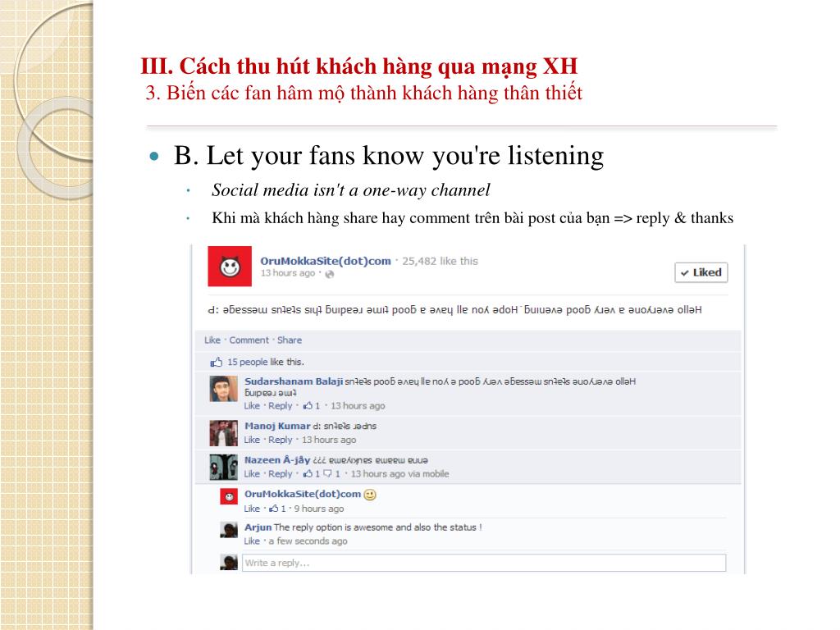Click the Comment link under the post
The height and width of the screenshot is (630, 840).
249,340
